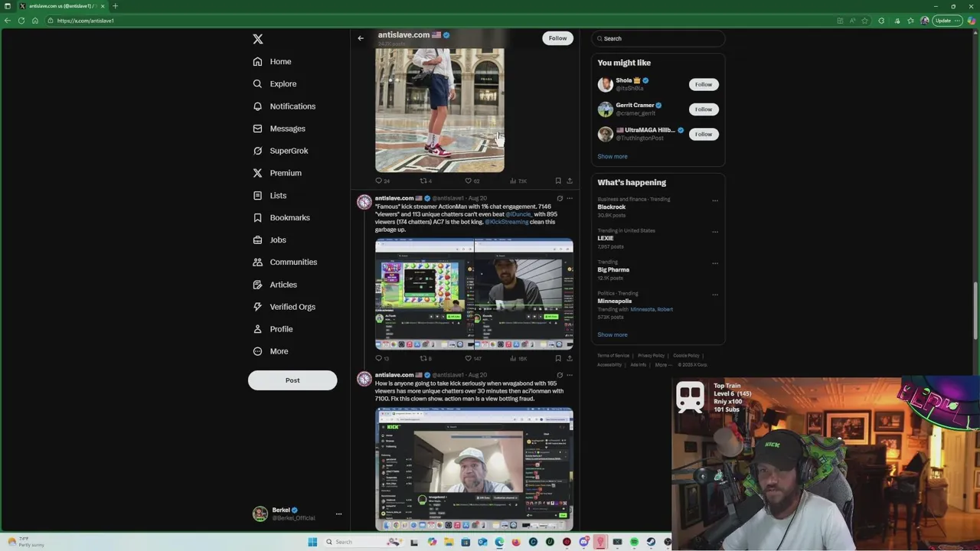
Task: Open the ActionMan post screenshot image
Action: (x=474, y=294)
